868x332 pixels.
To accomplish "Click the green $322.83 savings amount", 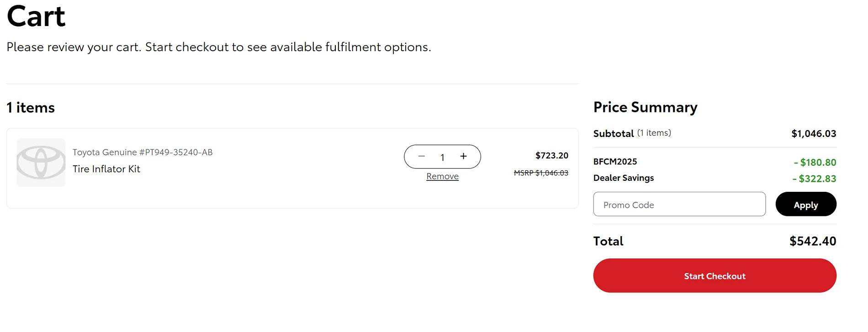I will coord(814,179).
